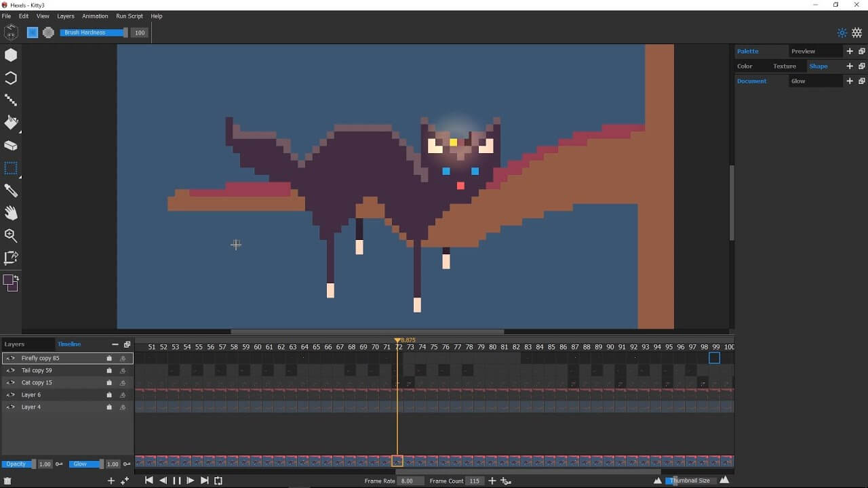Add a tab to the Color panel row

click(850, 66)
